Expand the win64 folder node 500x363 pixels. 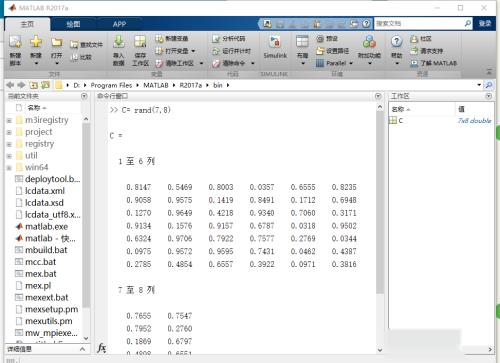coord(9,168)
